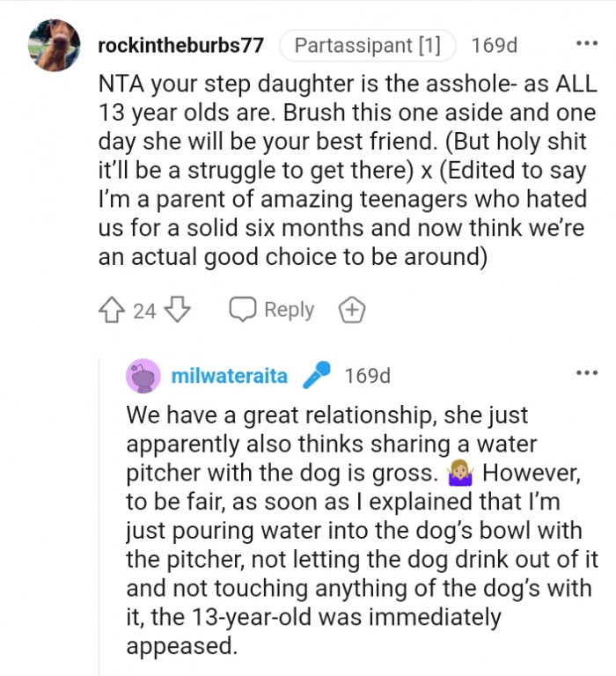Click the comment text starting "NTA your step daughter"
Image resolution: width=616 pixels, height=676 pixels.
click(347, 173)
